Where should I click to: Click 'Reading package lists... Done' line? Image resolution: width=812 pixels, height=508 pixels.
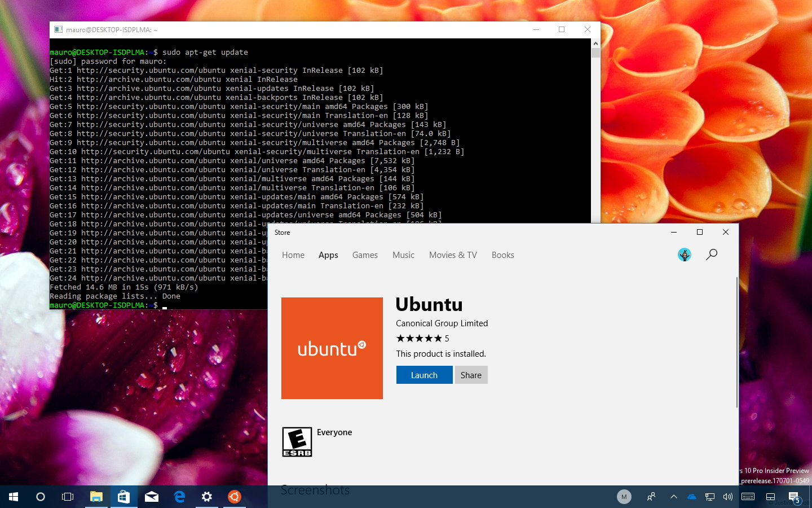tap(115, 296)
